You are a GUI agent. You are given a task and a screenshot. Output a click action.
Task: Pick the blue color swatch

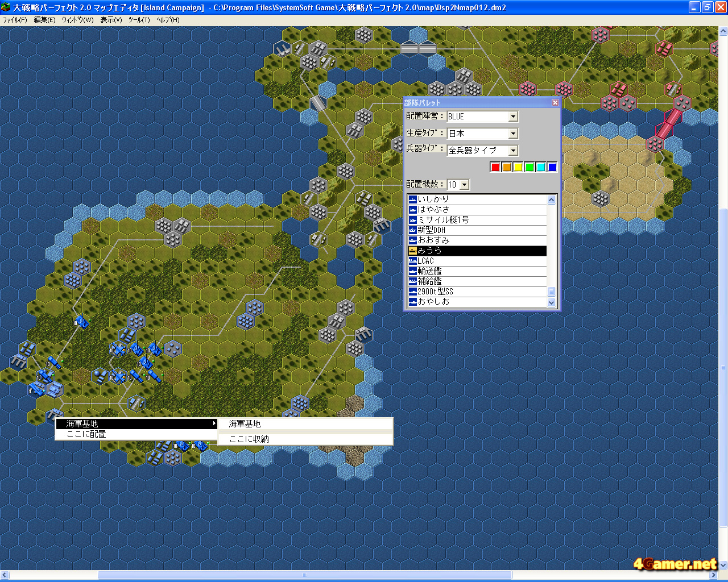552,167
